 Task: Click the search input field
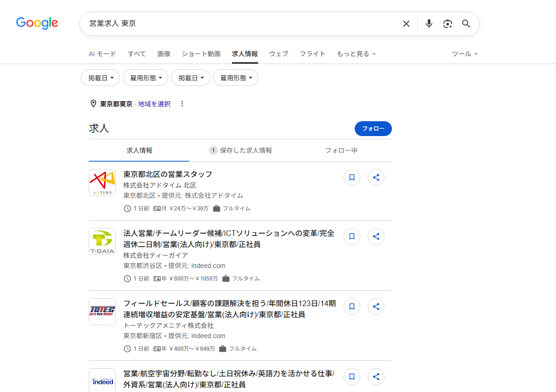tap(241, 24)
